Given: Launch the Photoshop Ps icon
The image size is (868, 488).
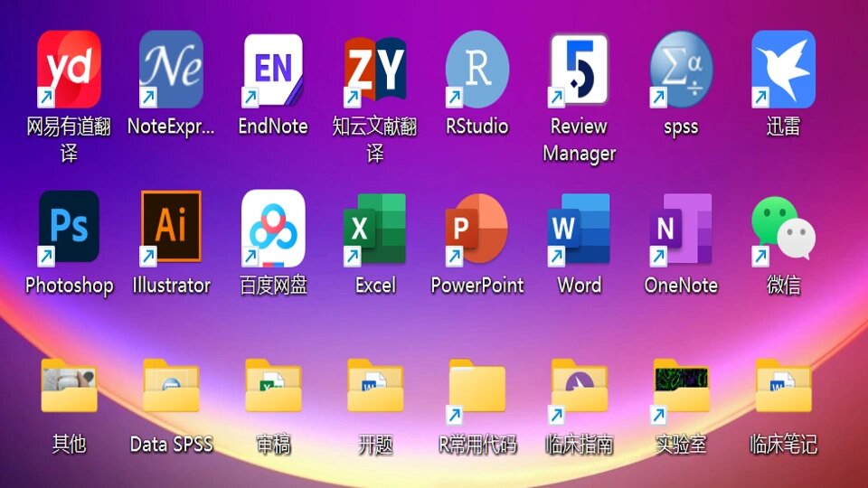Looking at the screenshot, I should tap(70, 227).
